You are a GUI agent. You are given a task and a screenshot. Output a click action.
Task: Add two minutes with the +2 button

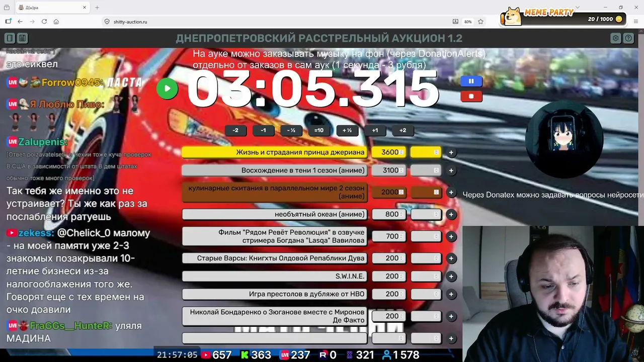403,130
